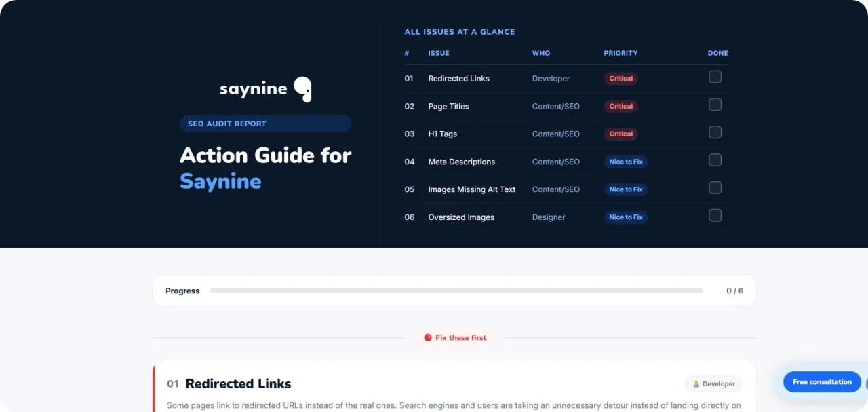The width and height of the screenshot is (868, 412).
Task: Mark Images Missing Alt Text as done
Action: 715,188
